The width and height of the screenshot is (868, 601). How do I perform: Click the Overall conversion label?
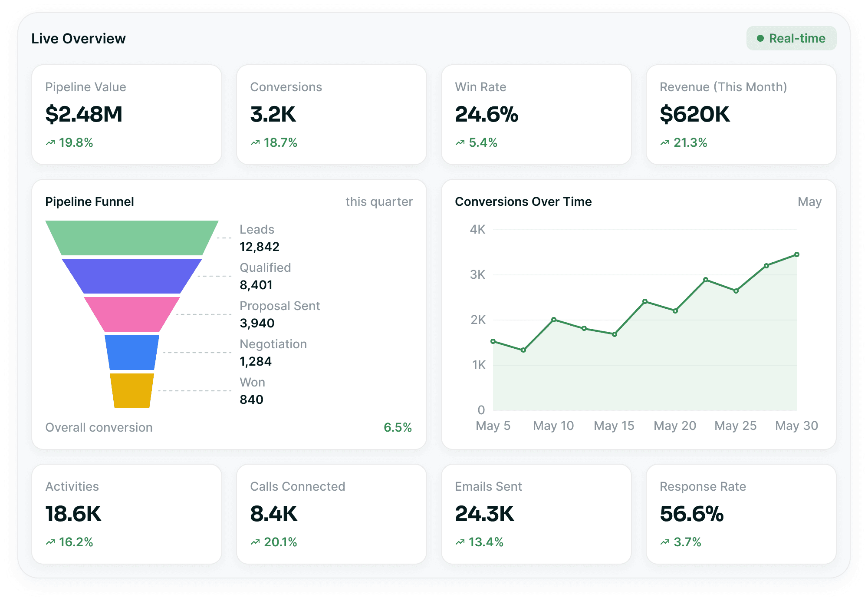click(99, 427)
